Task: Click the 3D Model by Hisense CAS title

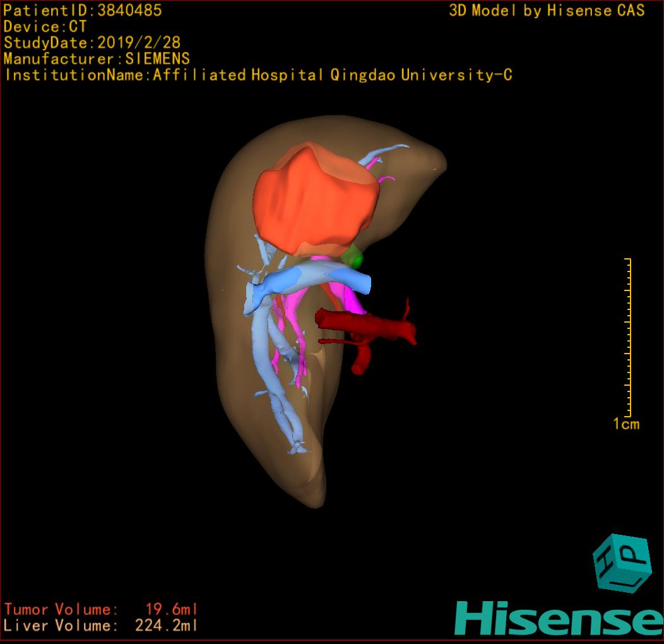Action: point(547,11)
